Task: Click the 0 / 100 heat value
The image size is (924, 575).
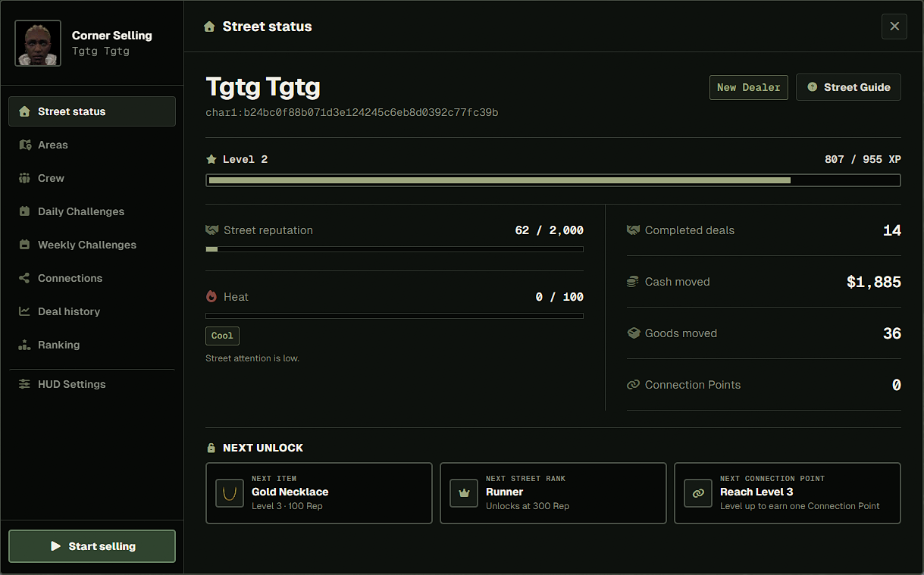Action: point(559,297)
